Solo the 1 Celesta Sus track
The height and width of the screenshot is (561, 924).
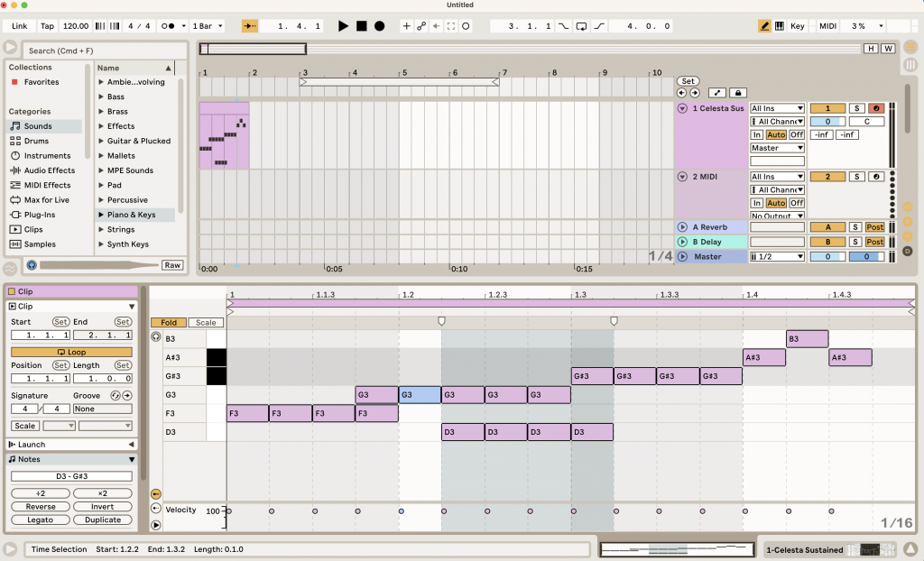857,108
